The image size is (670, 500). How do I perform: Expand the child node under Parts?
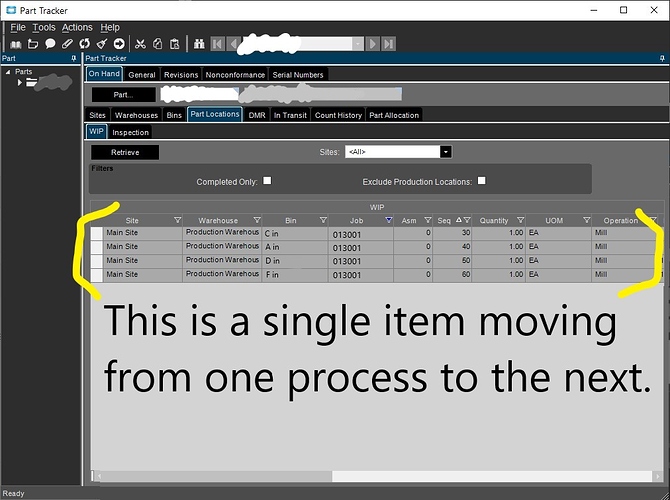(x=19, y=82)
